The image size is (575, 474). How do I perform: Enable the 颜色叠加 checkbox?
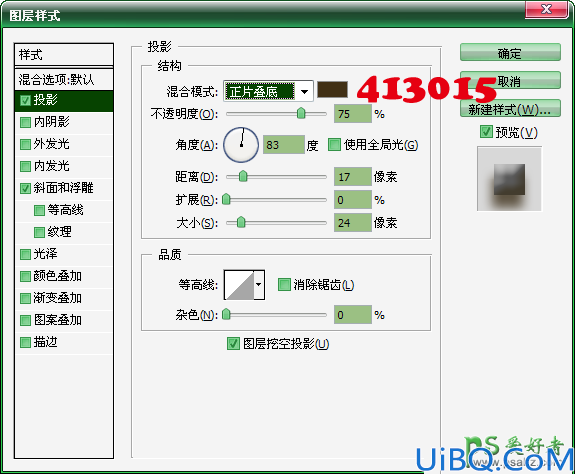[x=25, y=276]
